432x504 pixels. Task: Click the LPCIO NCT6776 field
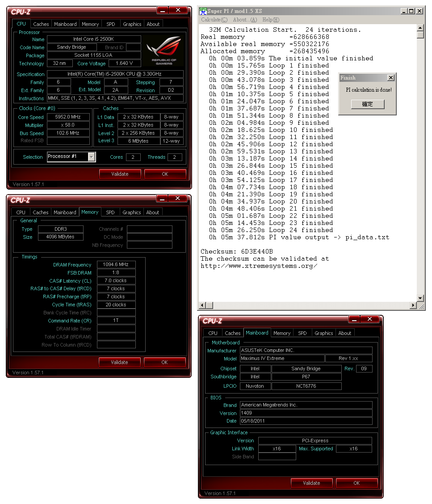[x=306, y=386]
